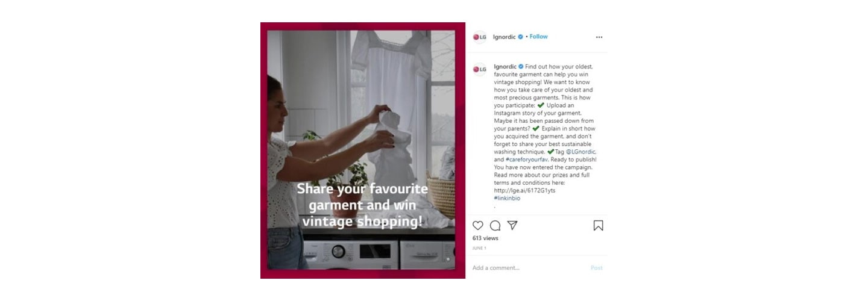Screen dimensions: 868x301
Task: Open lgnordic username in the caption
Action: 505,66
